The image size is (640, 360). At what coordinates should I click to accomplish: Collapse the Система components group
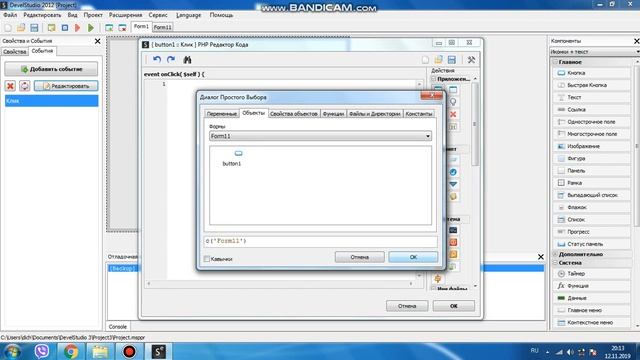click(556, 263)
